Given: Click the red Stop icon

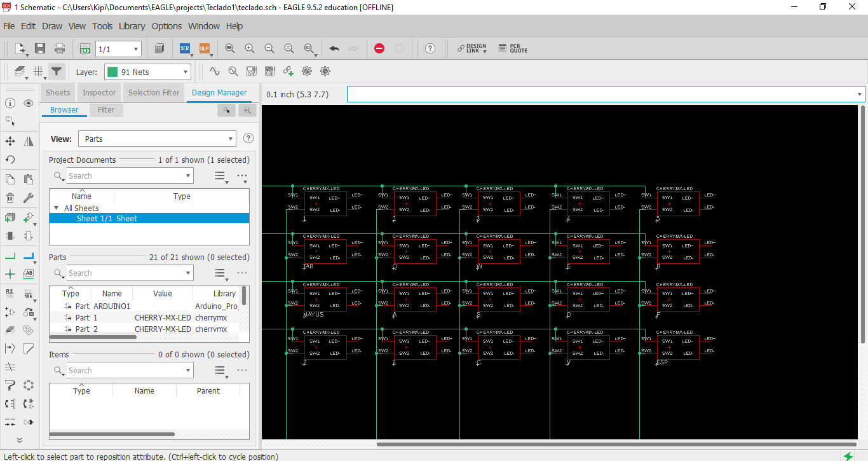Looking at the screenshot, I should click(379, 48).
